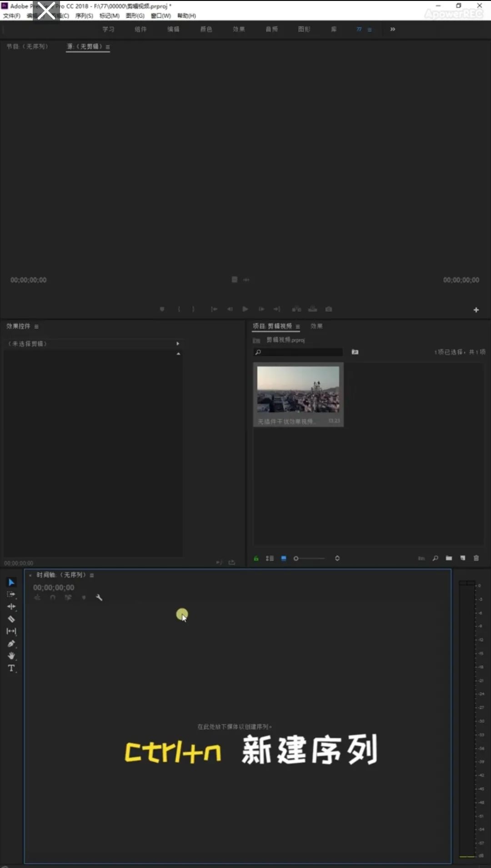
Task: Click Insert edit icon in source monitor
Action: pos(296,309)
